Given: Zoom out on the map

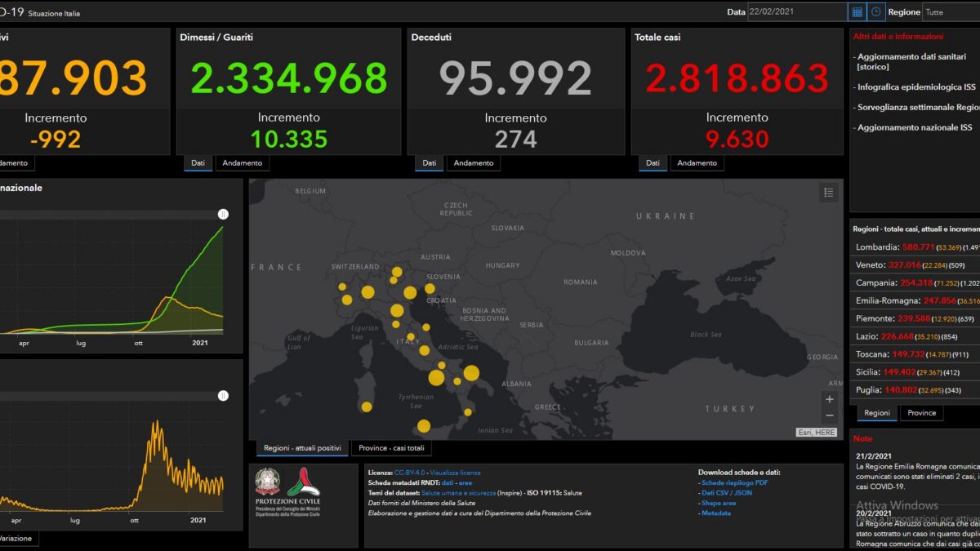Looking at the screenshot, I should tap(830, 415).
